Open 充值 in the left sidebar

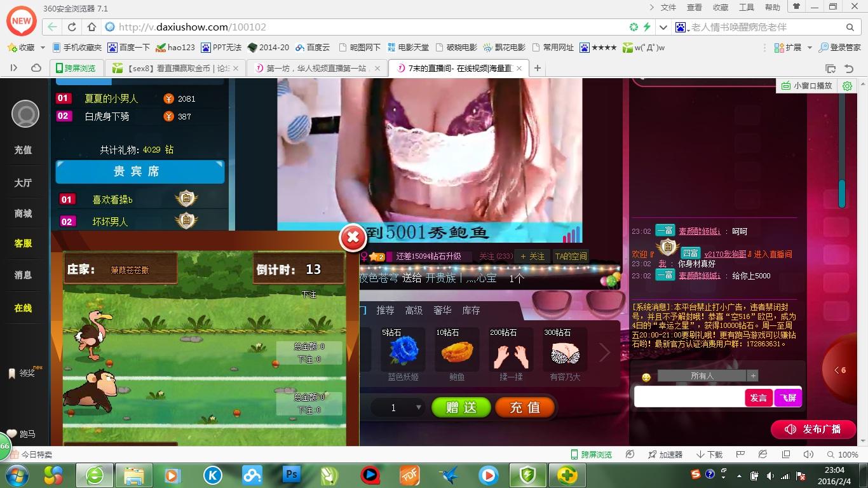point(23,150)
